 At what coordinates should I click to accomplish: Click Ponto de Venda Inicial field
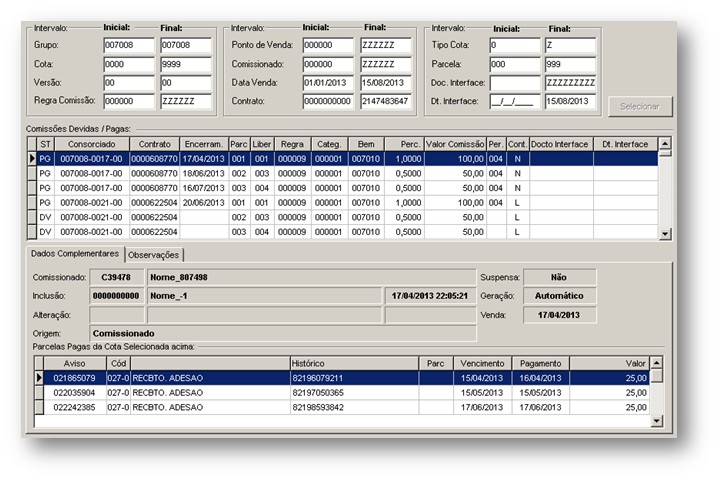[328, 45]
